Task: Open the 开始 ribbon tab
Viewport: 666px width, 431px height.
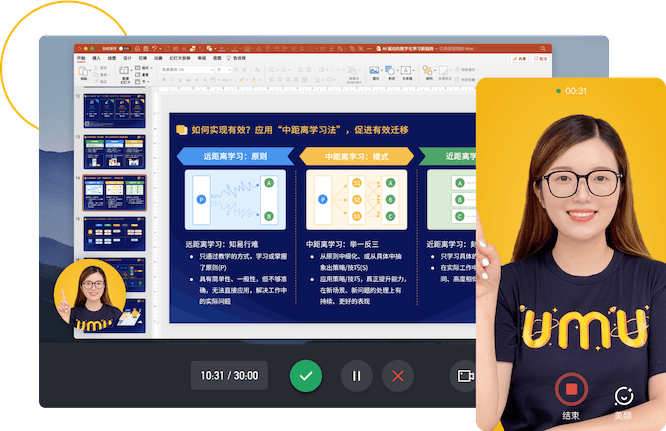Action: [82, 58]
